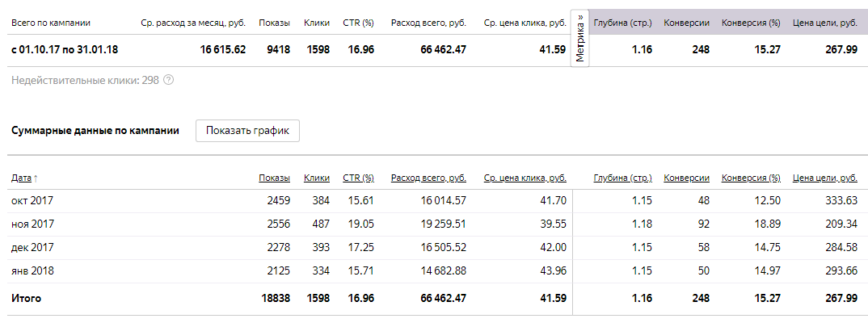Sort table by the Дата column link
Viewport: 868px width, 327px height.
click(20, 178)
